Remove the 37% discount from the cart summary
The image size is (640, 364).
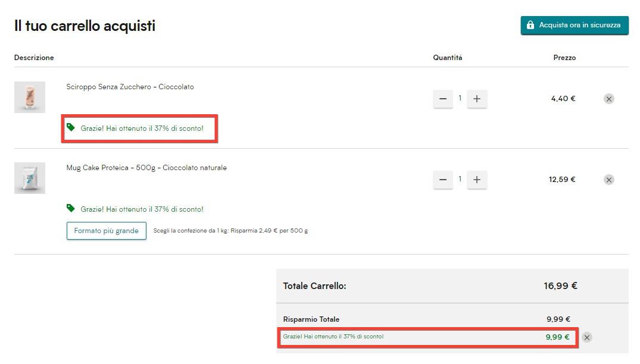pyautogui.click(x=586, y=337)
